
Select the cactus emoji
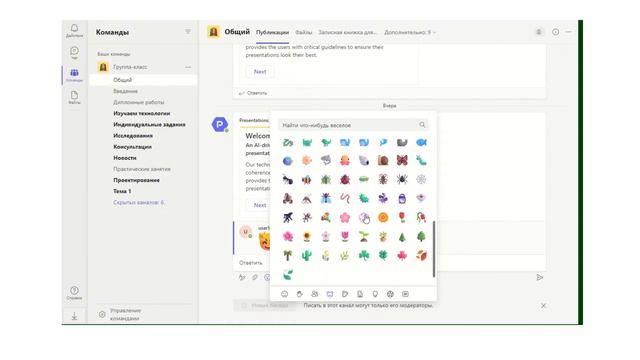tap(307, 256)
